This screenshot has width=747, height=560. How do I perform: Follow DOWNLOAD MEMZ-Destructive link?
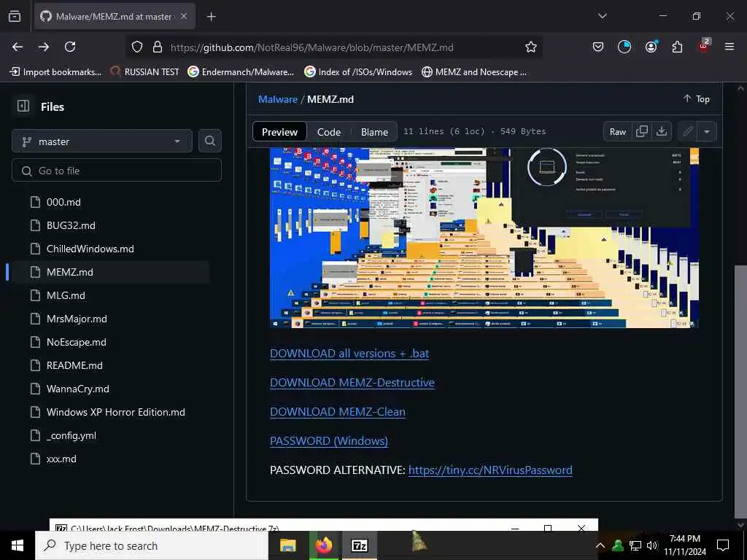coord(352,382)
